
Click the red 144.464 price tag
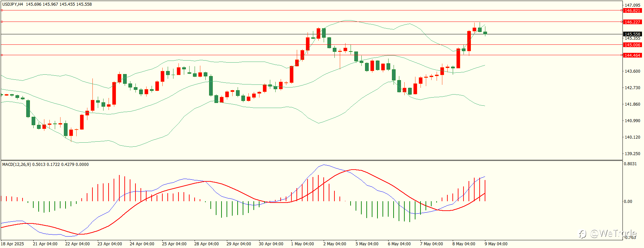(632, 55)
